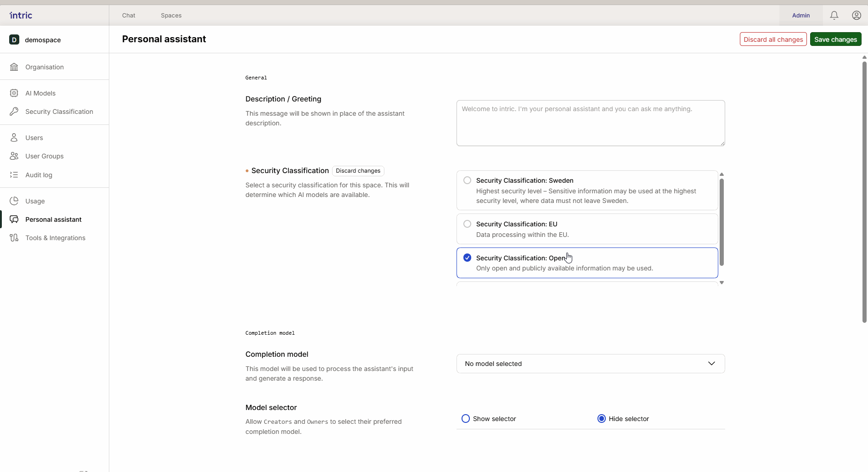This screenshot has height=472, width=868.
Task: Click the User Groups icon
Action: point(14,156)
